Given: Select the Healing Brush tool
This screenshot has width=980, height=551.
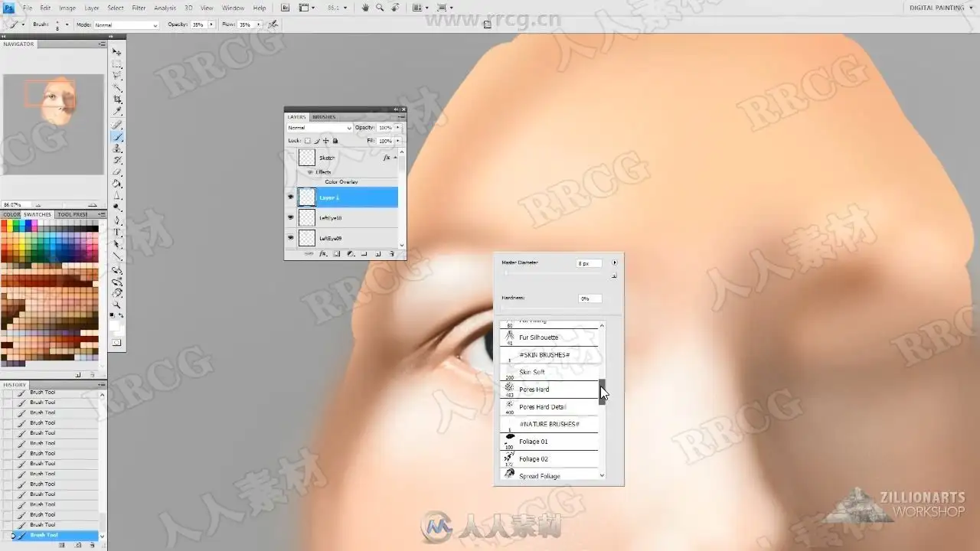Looking at the screenshot, I should tap(117, 125).
